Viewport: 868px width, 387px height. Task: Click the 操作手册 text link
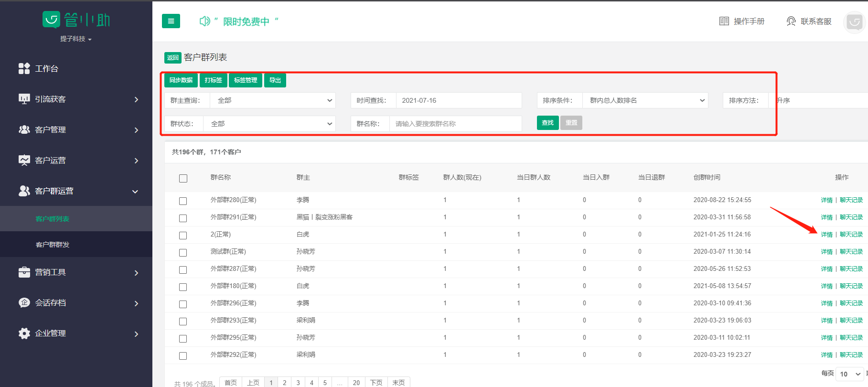click(x=749, y=21)
